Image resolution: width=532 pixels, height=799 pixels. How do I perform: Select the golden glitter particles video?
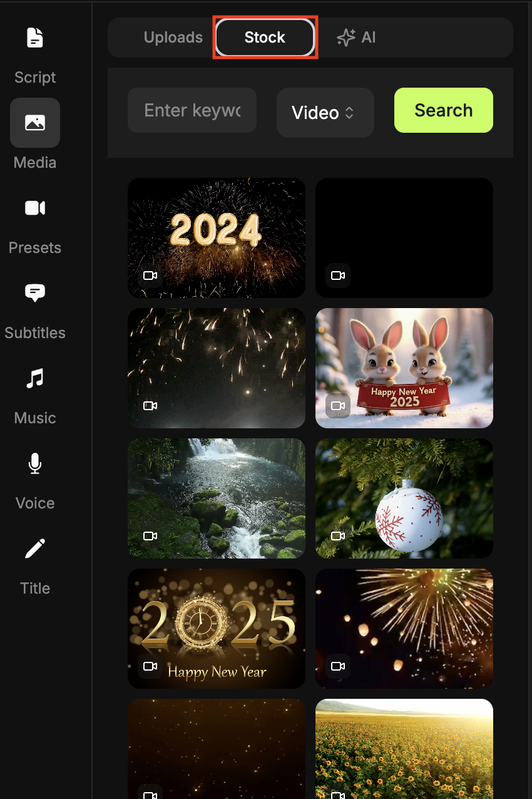tap(217, 749)
